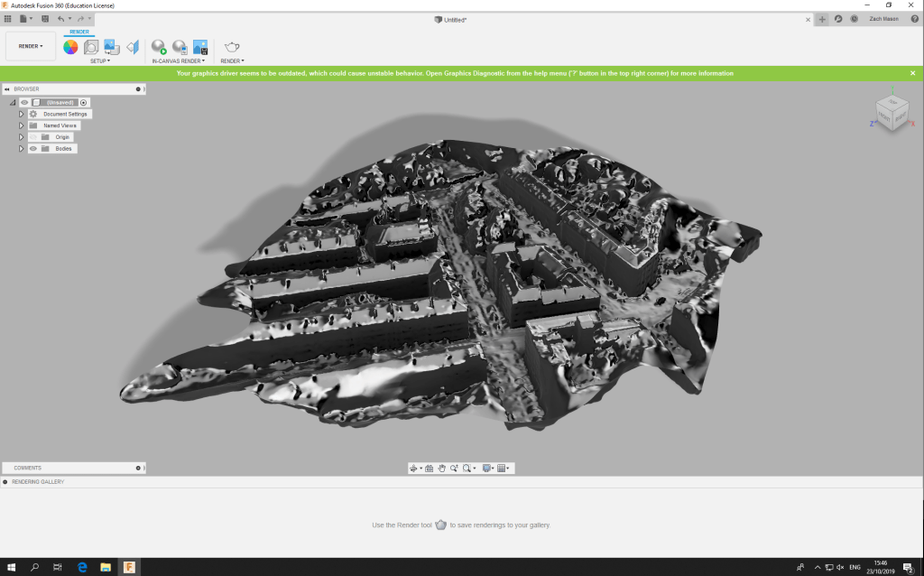Open the IN-CANVAS RENDER dropdown menu
The image size is (924, 576).
pyautogui.click(x=178, y=61)
